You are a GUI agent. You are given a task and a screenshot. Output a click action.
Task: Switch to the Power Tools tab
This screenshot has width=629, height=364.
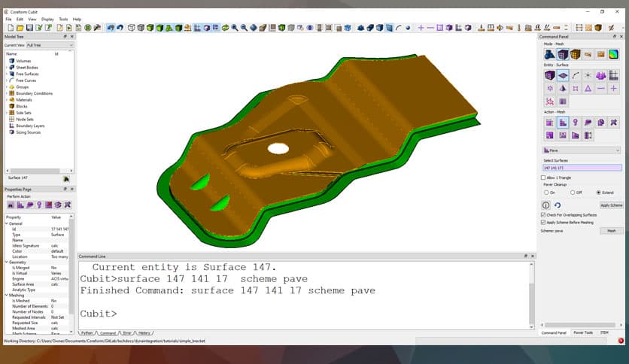pyautogui.click(x=583, y=332)
